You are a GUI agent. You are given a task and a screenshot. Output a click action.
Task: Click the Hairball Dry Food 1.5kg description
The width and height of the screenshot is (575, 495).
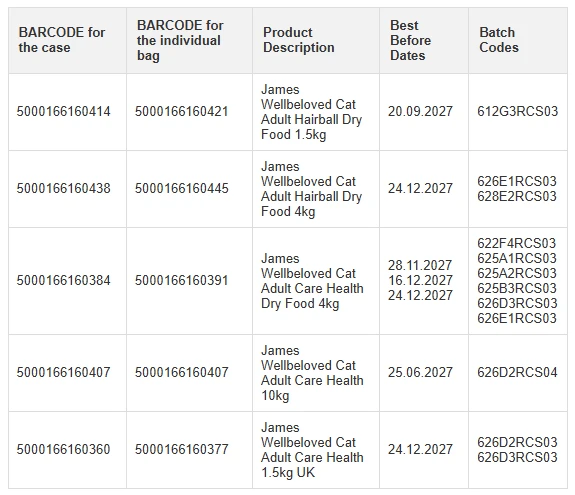[x=312, y=112]
